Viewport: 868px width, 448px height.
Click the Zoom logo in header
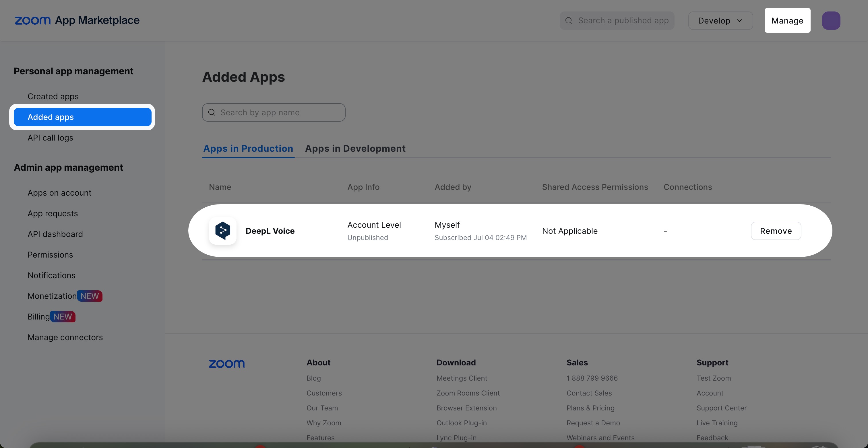32,21
